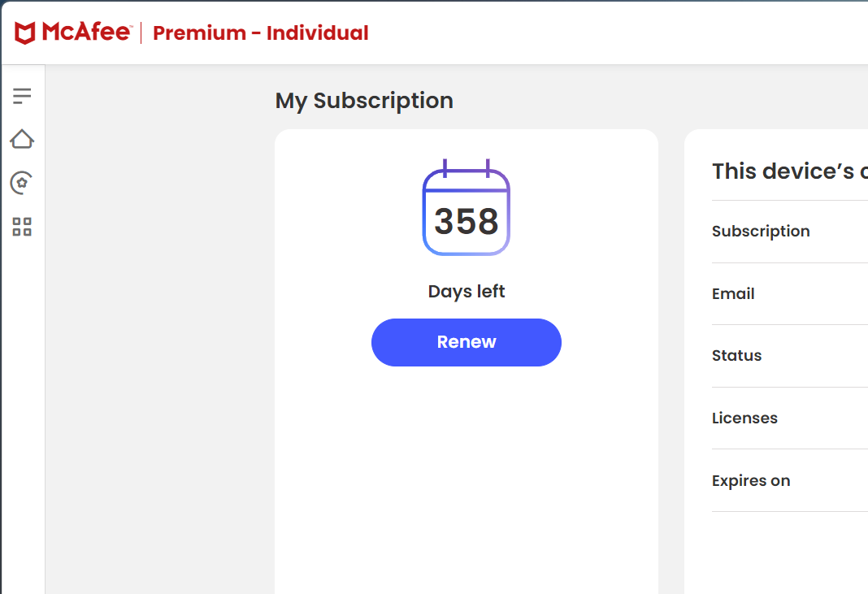Click the Days left label
Screen dimensions: 868x594
click(x=467, y=291)
